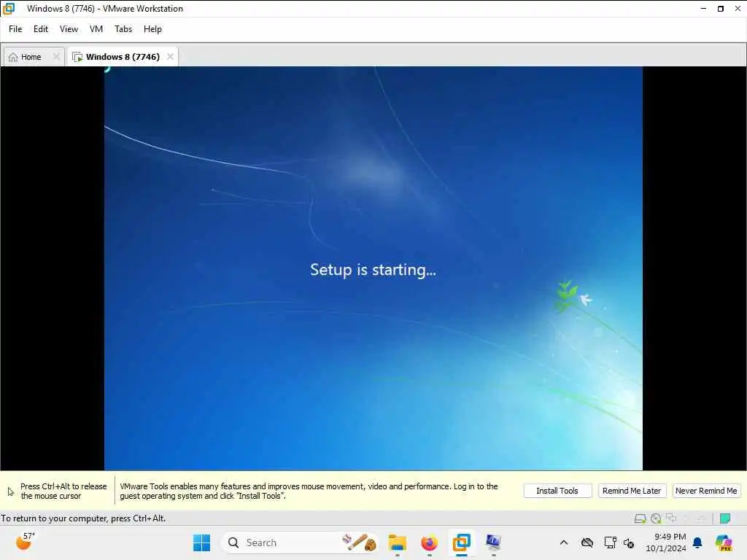Click the 'Setup is starting...' text
Screen dimensions: 747x560
(x=373, y=270)
